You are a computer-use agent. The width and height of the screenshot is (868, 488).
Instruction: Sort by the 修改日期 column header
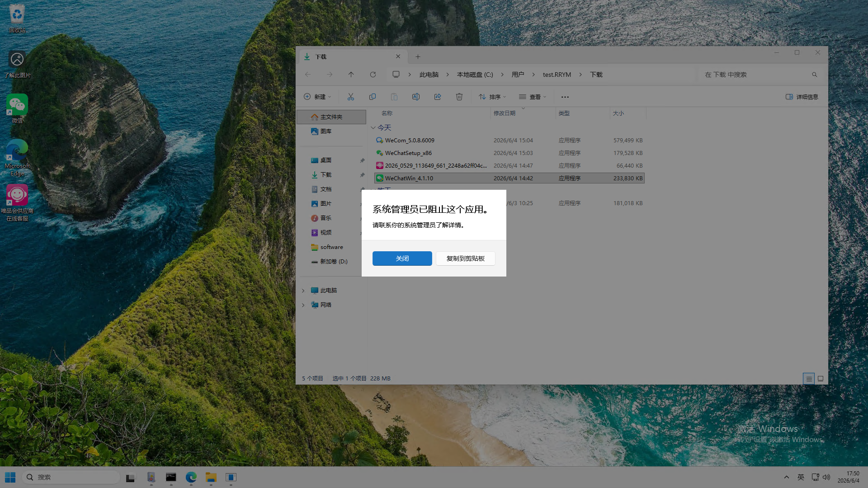pos(505,113)
